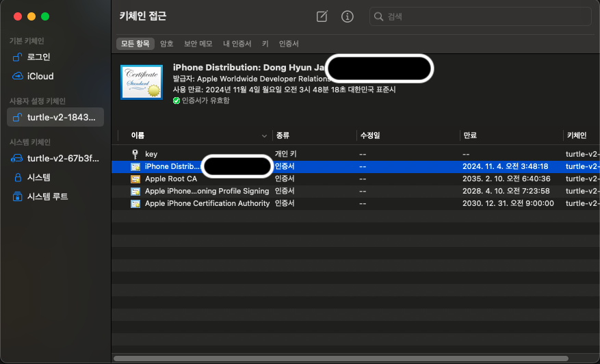Click the cloud icon beside iCloud

tap(18, 76)
